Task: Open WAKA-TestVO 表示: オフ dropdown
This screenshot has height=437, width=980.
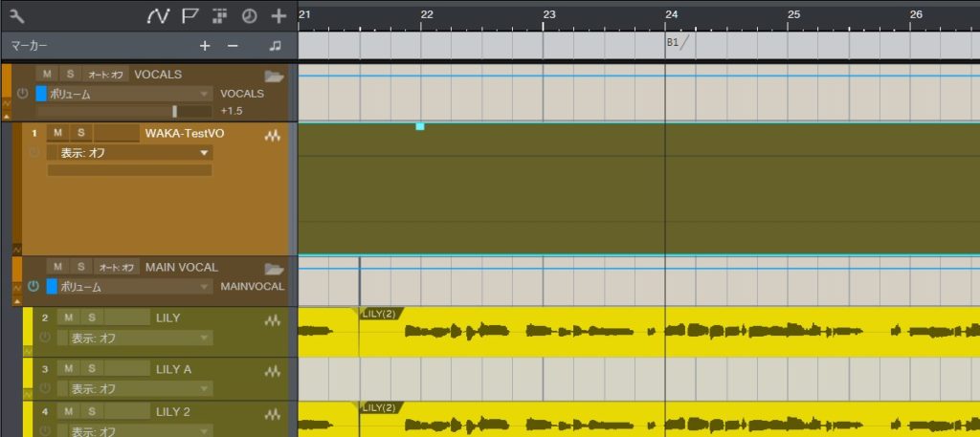Action: coord(129,153)
